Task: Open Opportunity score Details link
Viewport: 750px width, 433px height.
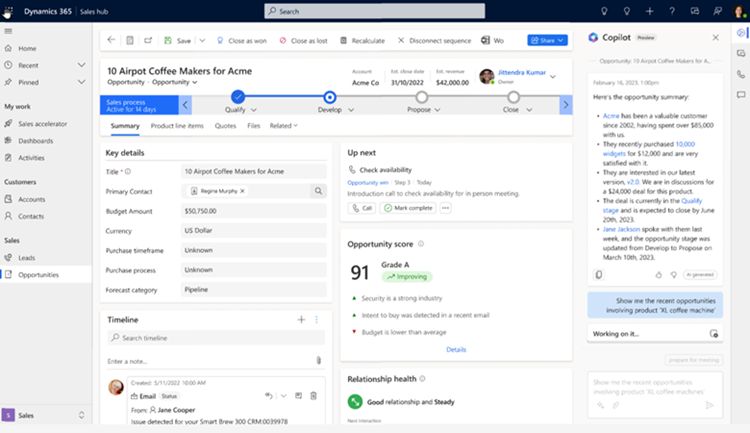Action: tap(456, 349)
